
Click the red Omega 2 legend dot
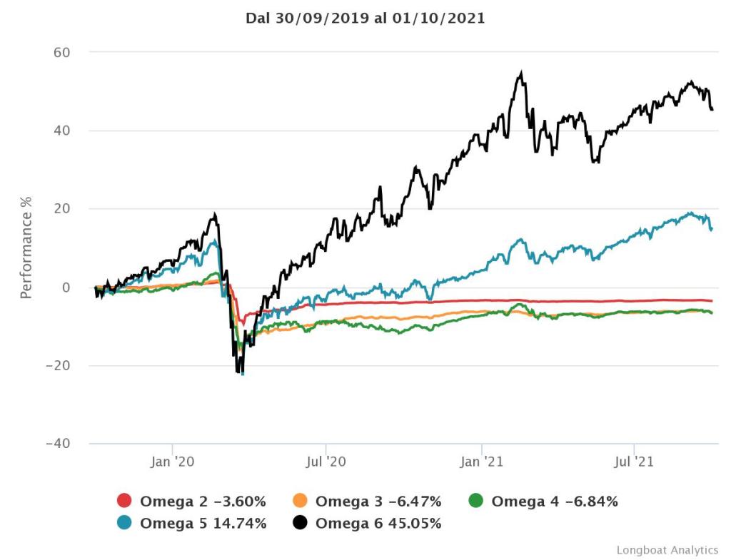point(123,501)
